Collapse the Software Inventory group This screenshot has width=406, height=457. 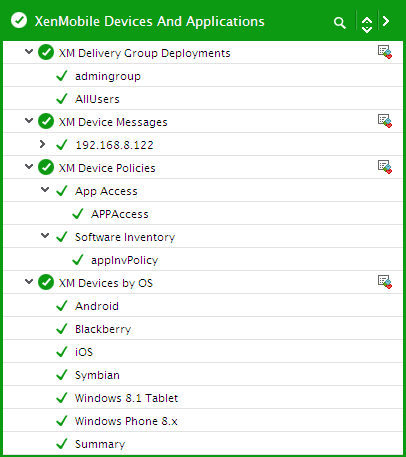click(45, 236)
